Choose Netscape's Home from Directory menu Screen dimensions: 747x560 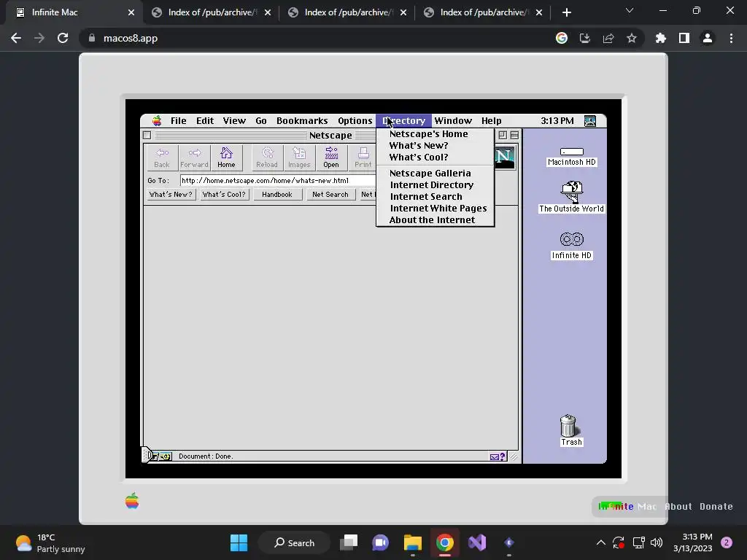[x=435, y=134]
